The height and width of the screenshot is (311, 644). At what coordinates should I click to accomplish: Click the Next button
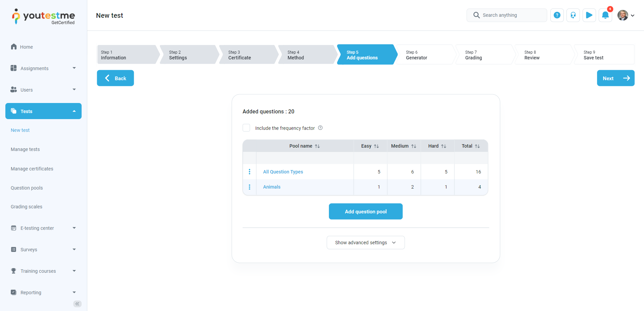[x=615, y=78]
